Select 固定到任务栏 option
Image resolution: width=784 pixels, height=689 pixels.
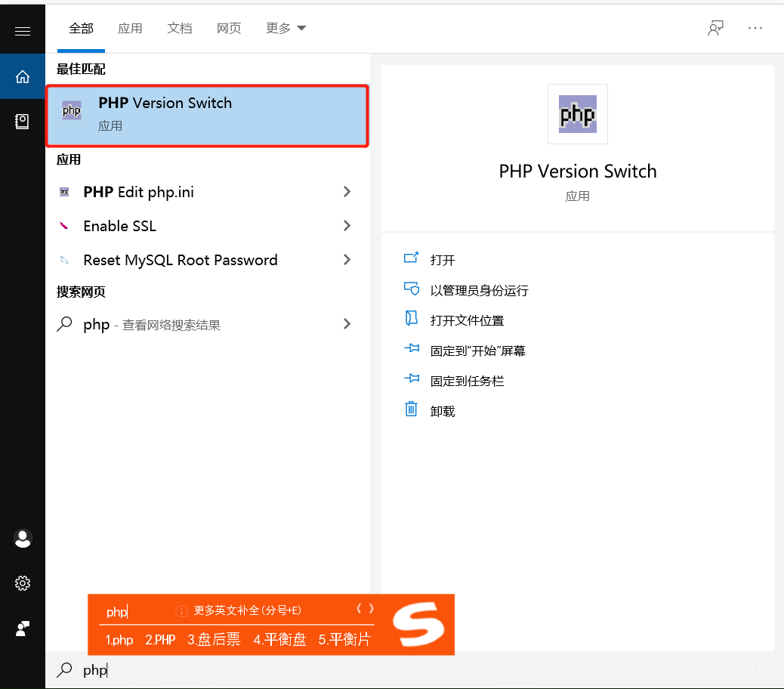(467, 381)
